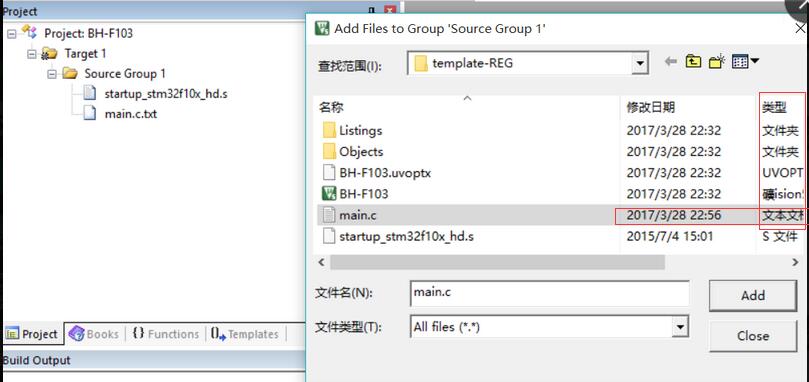The image size is (809, 382).
Task: Click the Build Output panel header
Action: (x=153, y=360)
